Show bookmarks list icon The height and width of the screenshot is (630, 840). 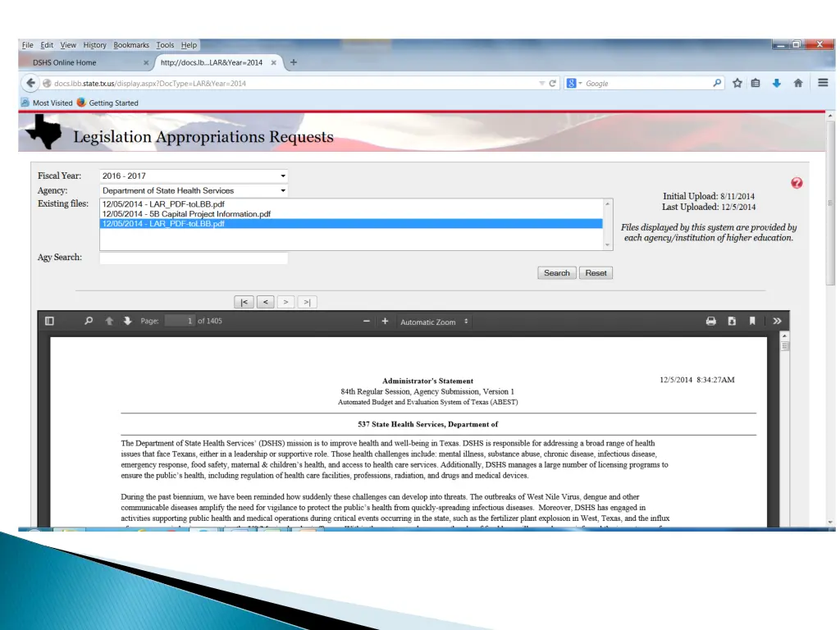[756, 83]
